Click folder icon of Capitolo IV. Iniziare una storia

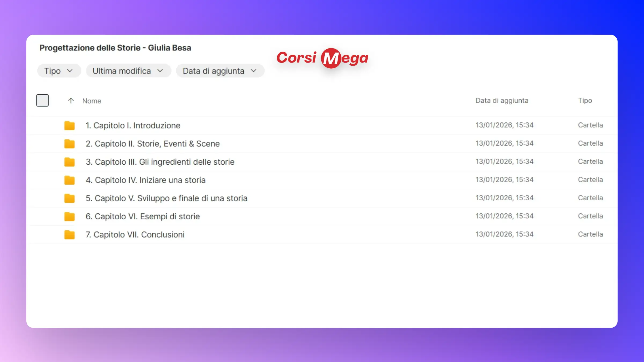(69, 180)
